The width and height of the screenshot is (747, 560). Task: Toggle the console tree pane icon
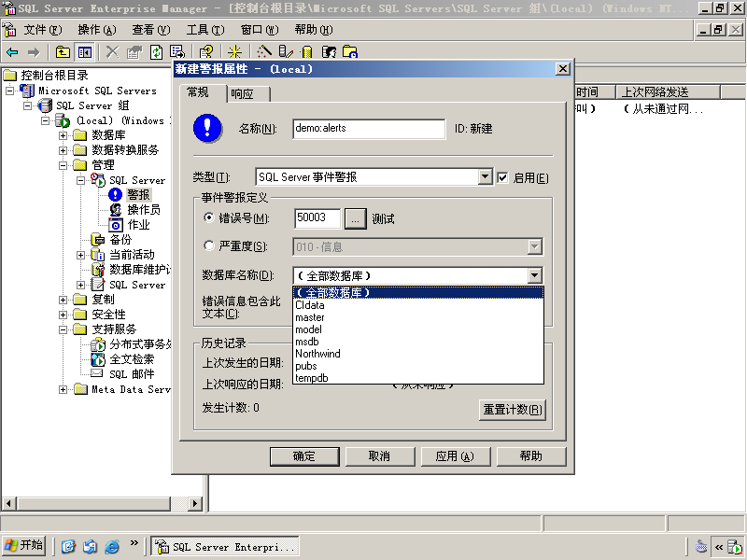click(x=85, y=52)
